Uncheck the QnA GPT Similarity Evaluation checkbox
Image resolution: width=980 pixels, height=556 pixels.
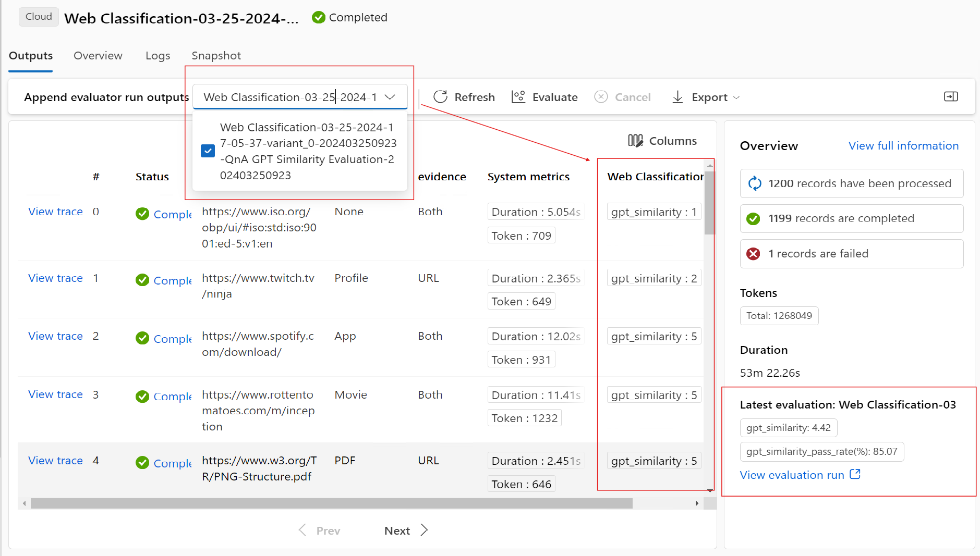(208, 151)
